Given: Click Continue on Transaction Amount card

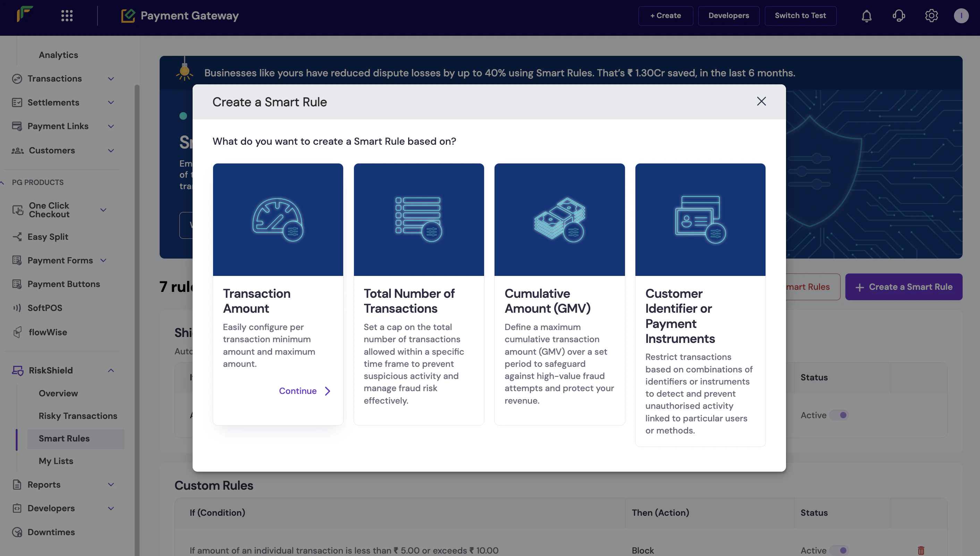Looking at the screenshot, I should [304, 391].
